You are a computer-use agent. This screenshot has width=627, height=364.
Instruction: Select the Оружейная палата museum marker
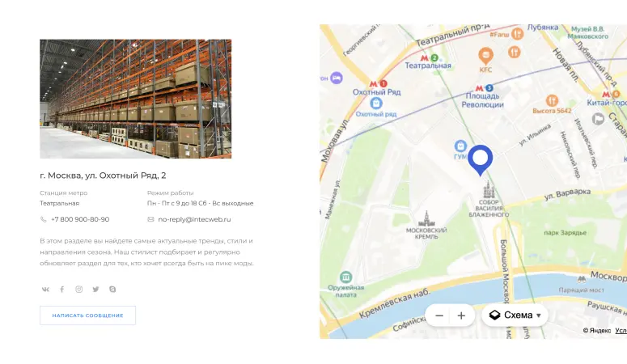(346, 277)
